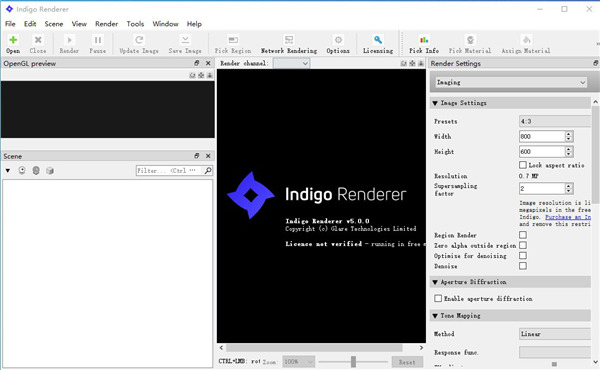This screenshot has width=600, height=370.
Task: Click the Width field showing 800
Action: point(542,137)
